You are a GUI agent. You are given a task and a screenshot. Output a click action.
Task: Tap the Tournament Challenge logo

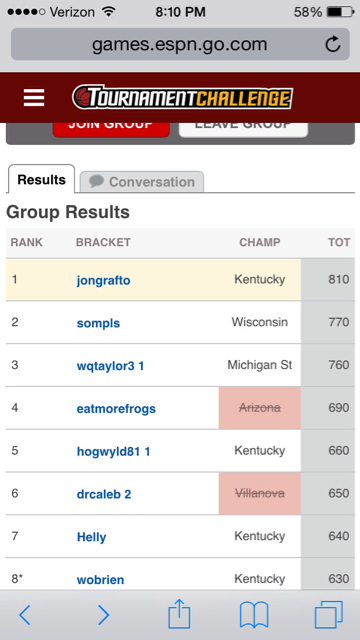click(182, 98)
